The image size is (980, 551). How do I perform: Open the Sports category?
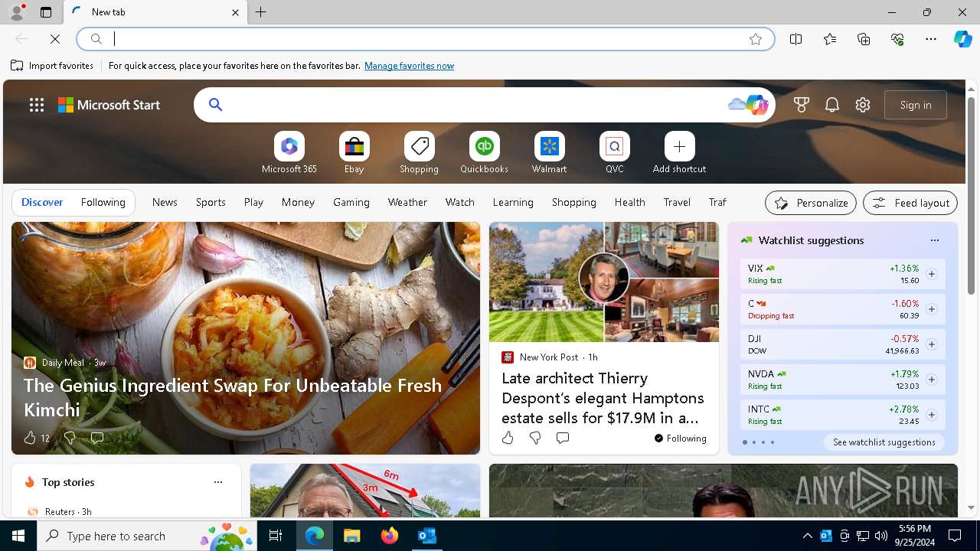[211, 203]
